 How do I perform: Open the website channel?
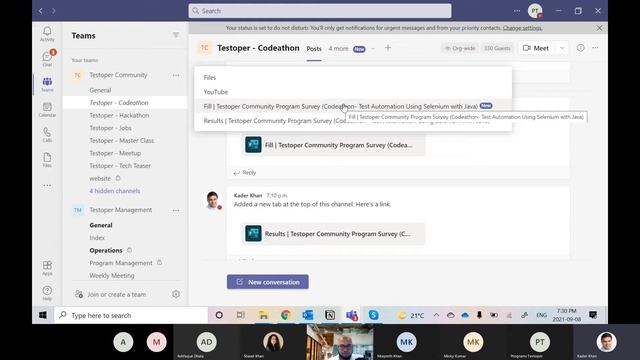pos(100,178)
